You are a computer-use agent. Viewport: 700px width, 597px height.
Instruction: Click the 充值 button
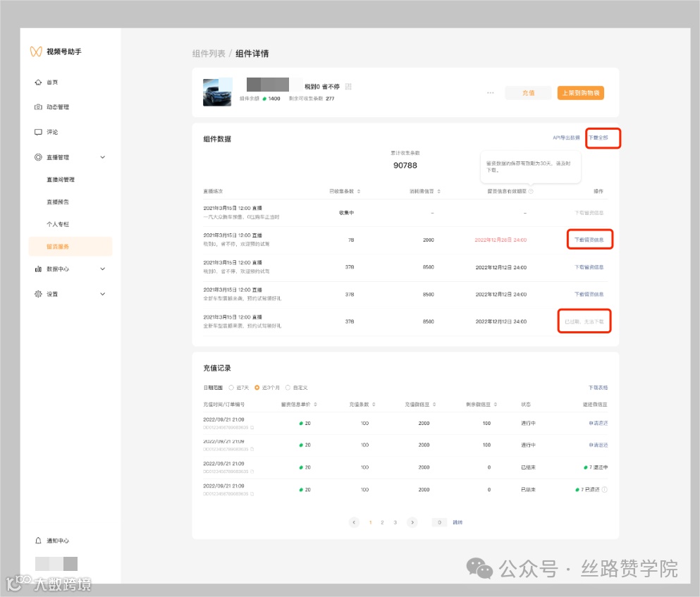click(528, 93)
